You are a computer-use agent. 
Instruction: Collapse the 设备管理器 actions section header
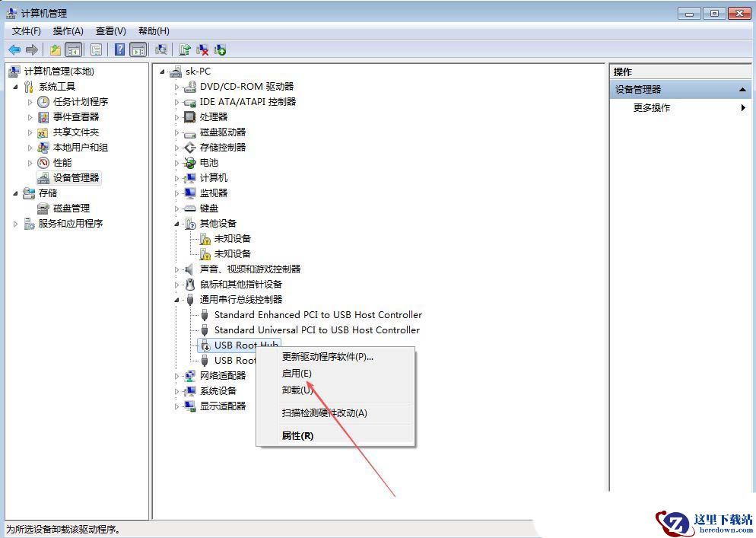(x=742, y=90)
